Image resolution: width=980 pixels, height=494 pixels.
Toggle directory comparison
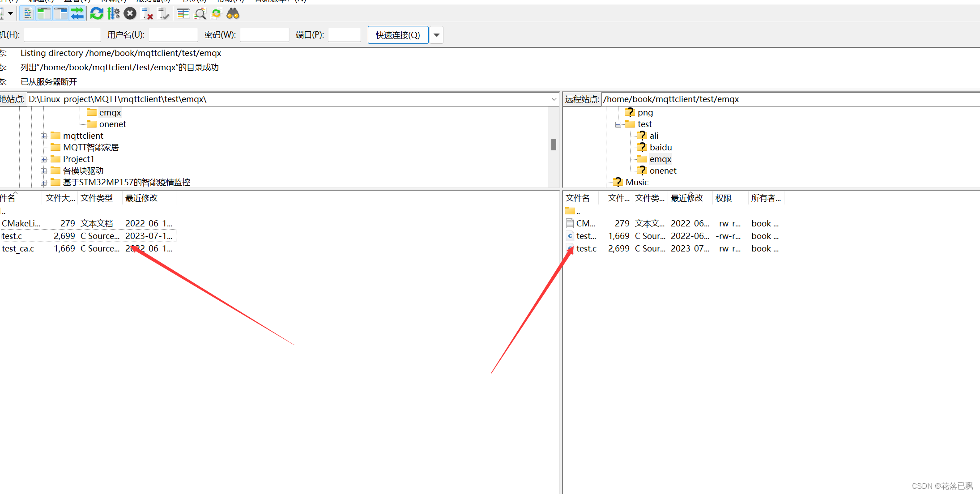200,14
